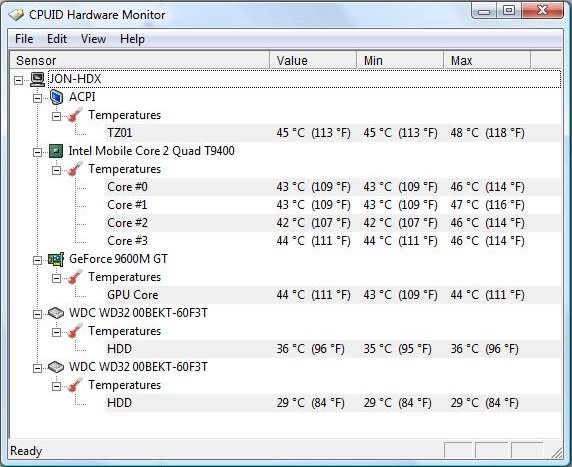Click the GeForce 9600M GT graphics card icon
The width and height of the screenshot is (572, 467).
point(56,259)
